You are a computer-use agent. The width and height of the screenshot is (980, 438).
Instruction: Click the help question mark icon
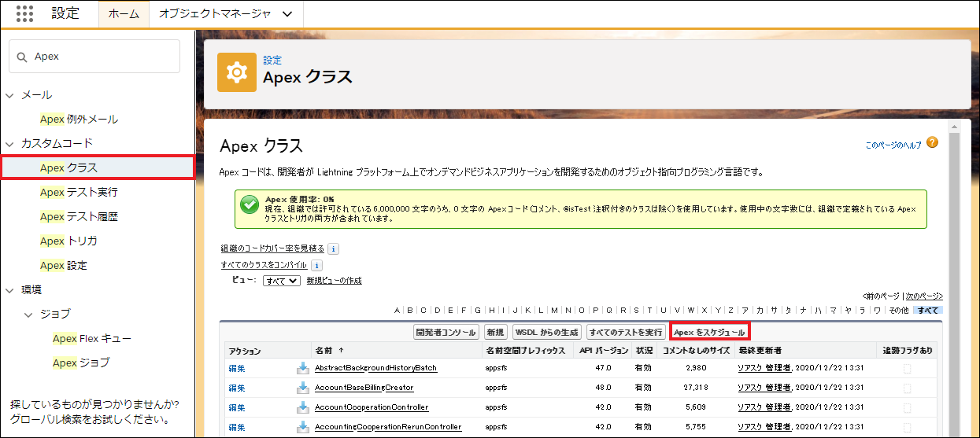(932, 142)
